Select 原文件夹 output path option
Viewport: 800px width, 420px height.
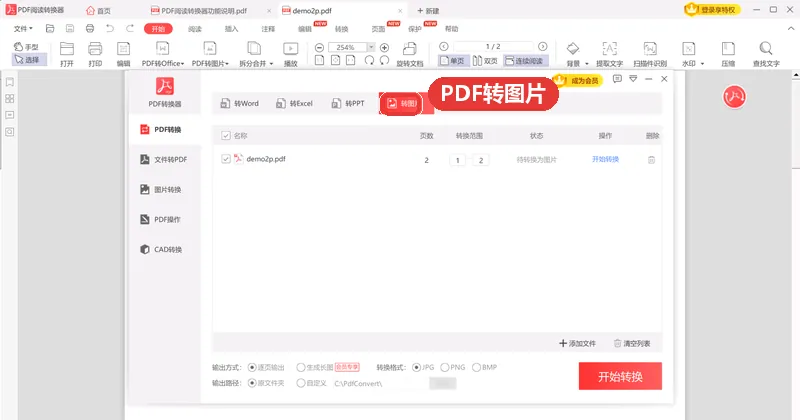pos(252,383)
